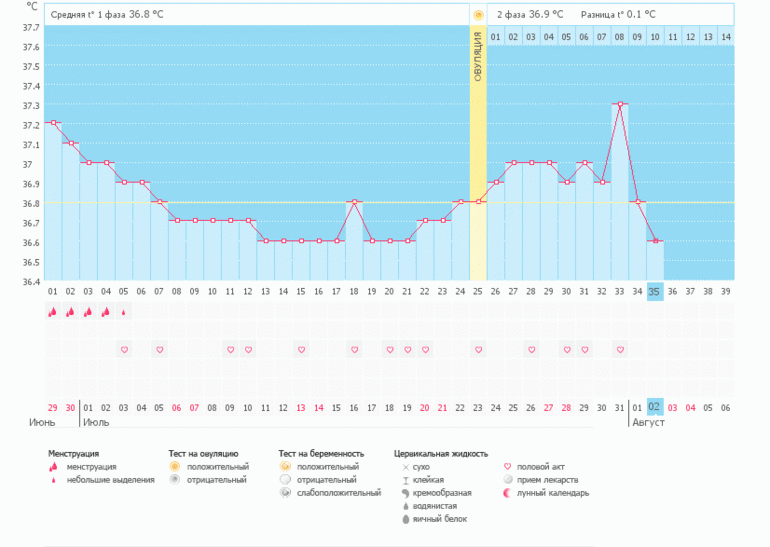
Task: Click the положительный ovulation test legend icon
Action: (x=174, y=467)
